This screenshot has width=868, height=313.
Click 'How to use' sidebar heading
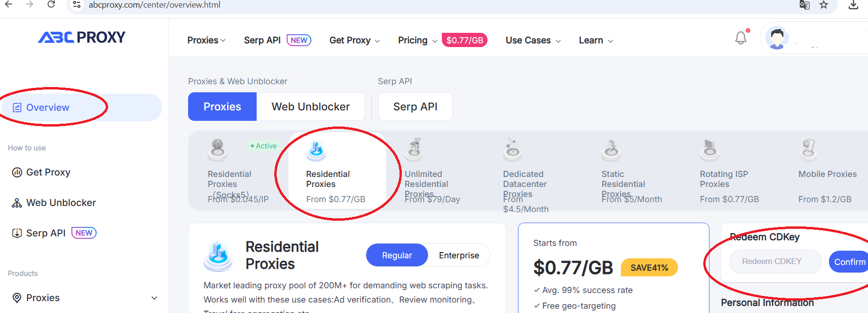(27, 148)
